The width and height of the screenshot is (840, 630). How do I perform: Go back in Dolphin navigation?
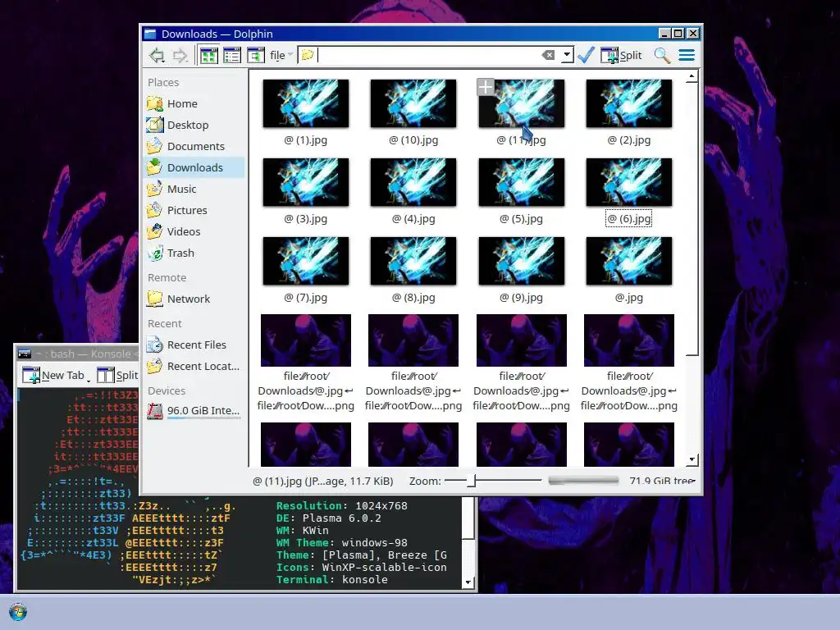click(157, 55)
